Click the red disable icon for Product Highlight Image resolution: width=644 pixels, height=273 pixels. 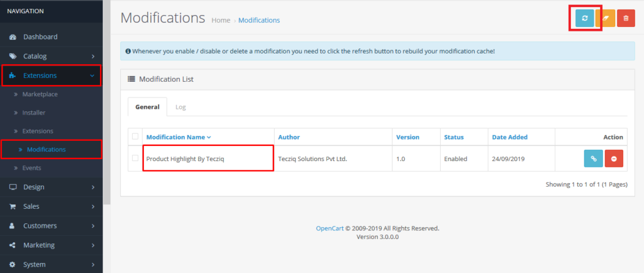[614, 159]
